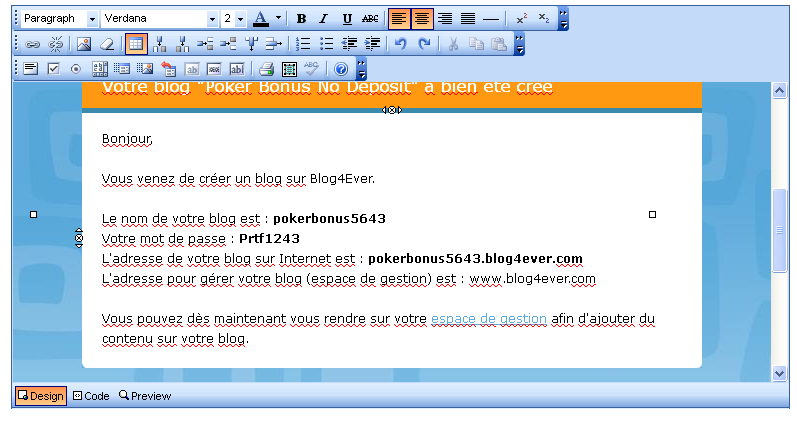Click the Insert Table icon

click(x=136, y=44)
